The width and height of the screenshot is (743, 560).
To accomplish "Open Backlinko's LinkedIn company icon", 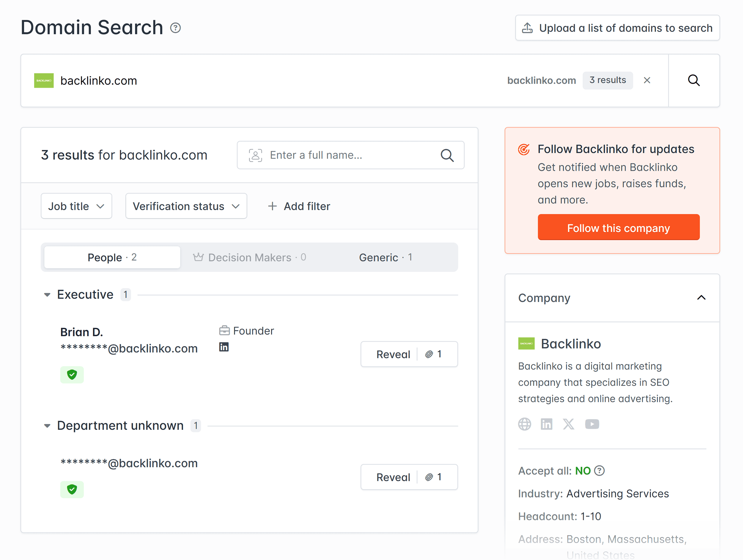I will pos(547,424).
